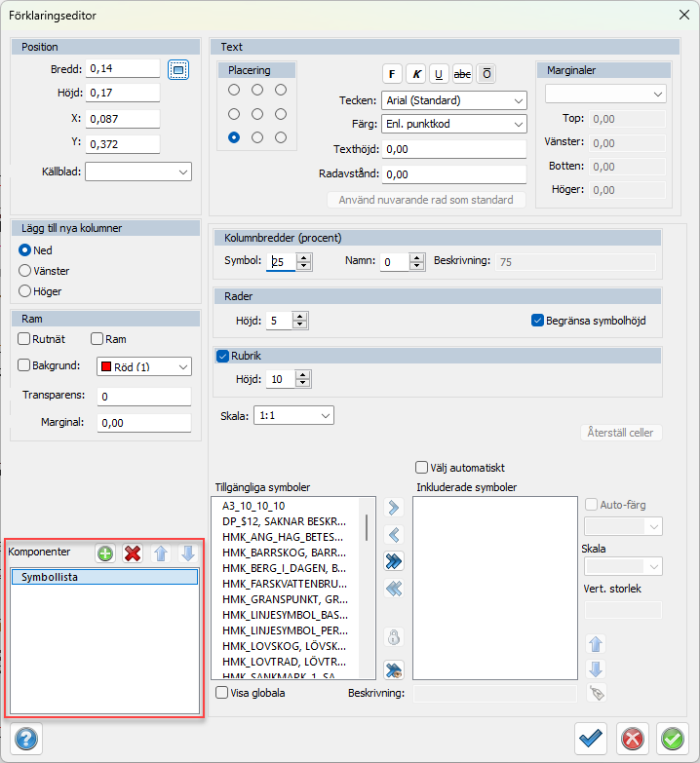Enable strikethrough text style

pyautogui.click(x=462, y=74)
